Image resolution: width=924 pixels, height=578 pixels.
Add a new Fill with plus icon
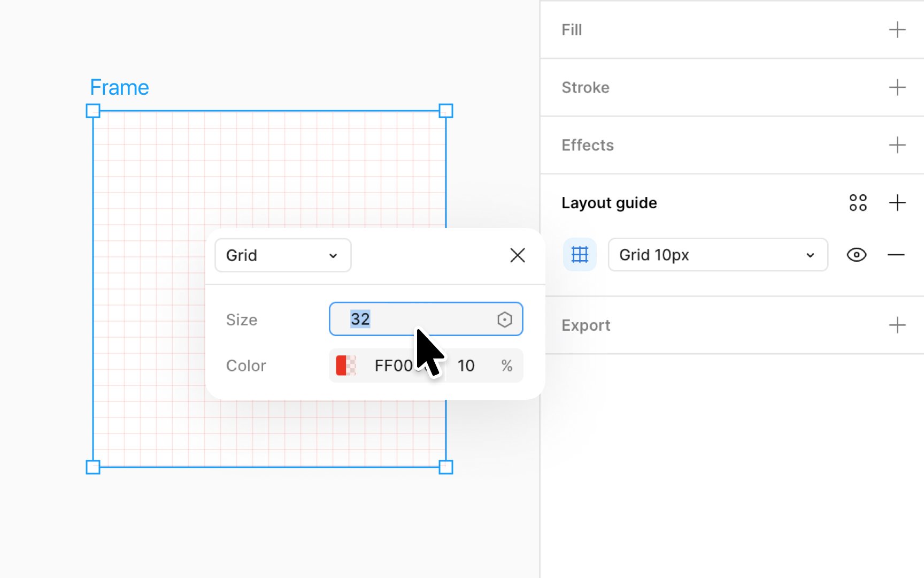(x=897, y=30)
